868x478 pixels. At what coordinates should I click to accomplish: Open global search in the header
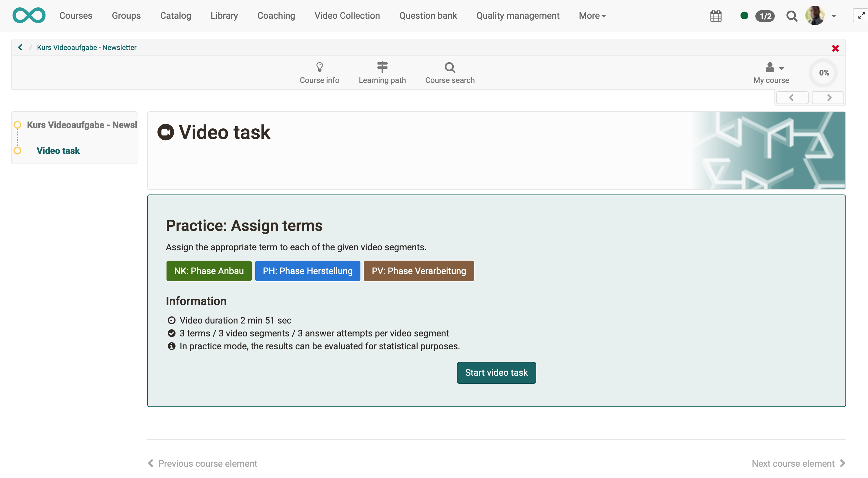(x=792, y=16)
